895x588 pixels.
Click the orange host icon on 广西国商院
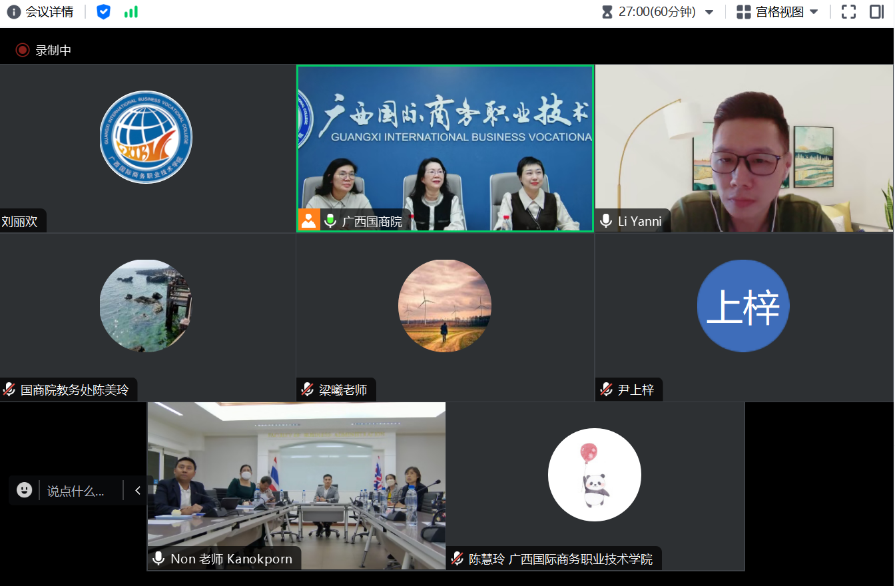tap(308, 220)
